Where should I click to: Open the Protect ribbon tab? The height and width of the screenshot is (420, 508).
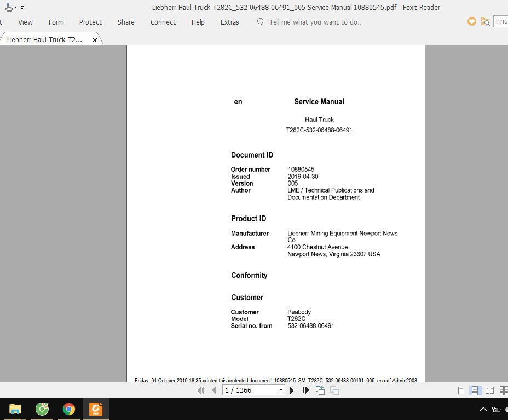[x=90, y=22]
